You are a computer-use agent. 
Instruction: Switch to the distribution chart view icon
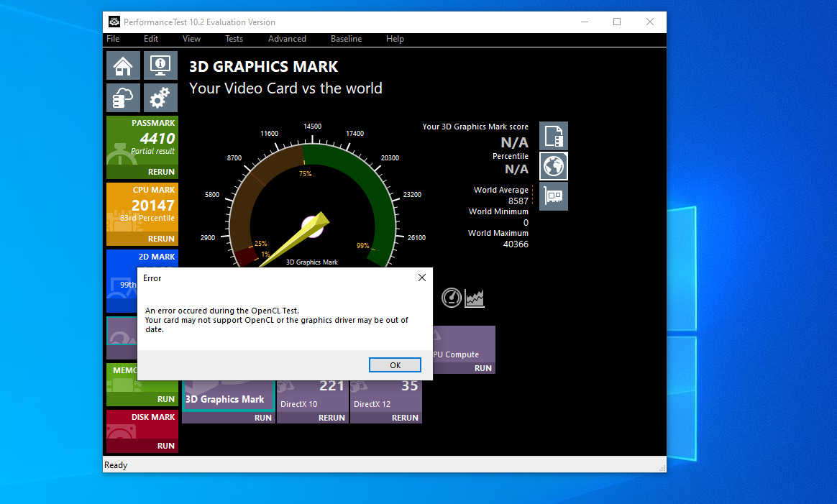(475, 298)
